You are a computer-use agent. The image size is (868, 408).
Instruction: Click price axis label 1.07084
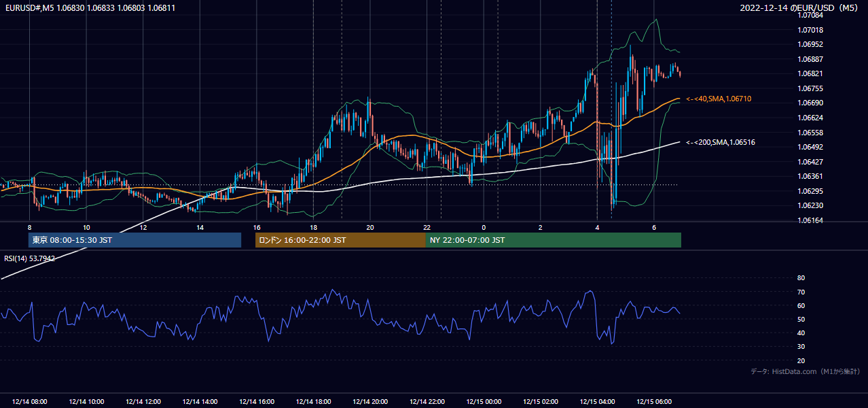810,15
